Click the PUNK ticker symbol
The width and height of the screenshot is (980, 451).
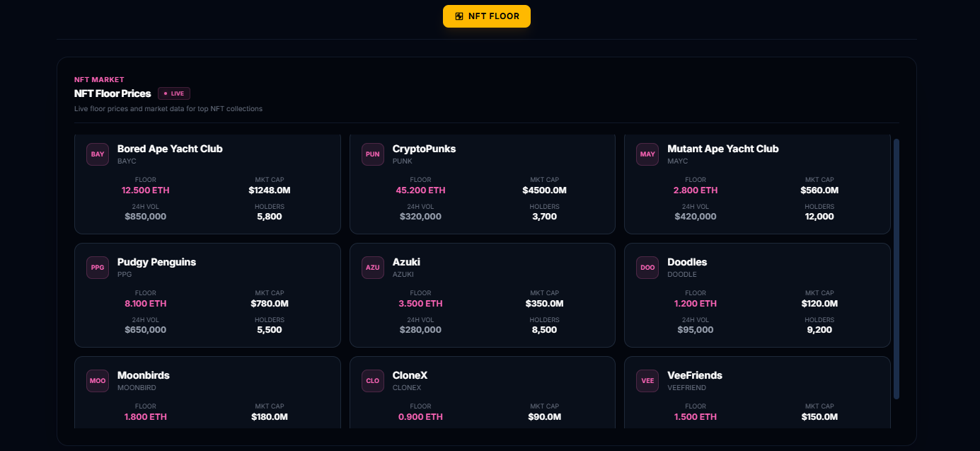[403, 161]
